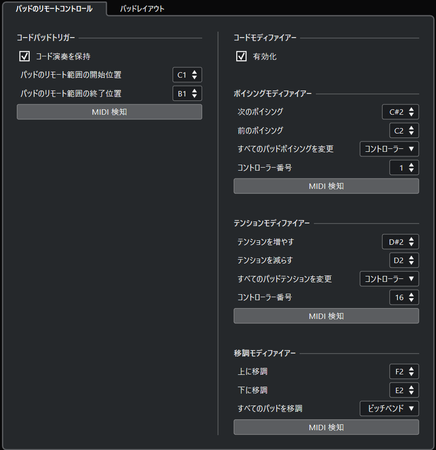
Task: Click MIDI 検知 under ボイシングモディファイアー
Action: click(x=326, y=186)
